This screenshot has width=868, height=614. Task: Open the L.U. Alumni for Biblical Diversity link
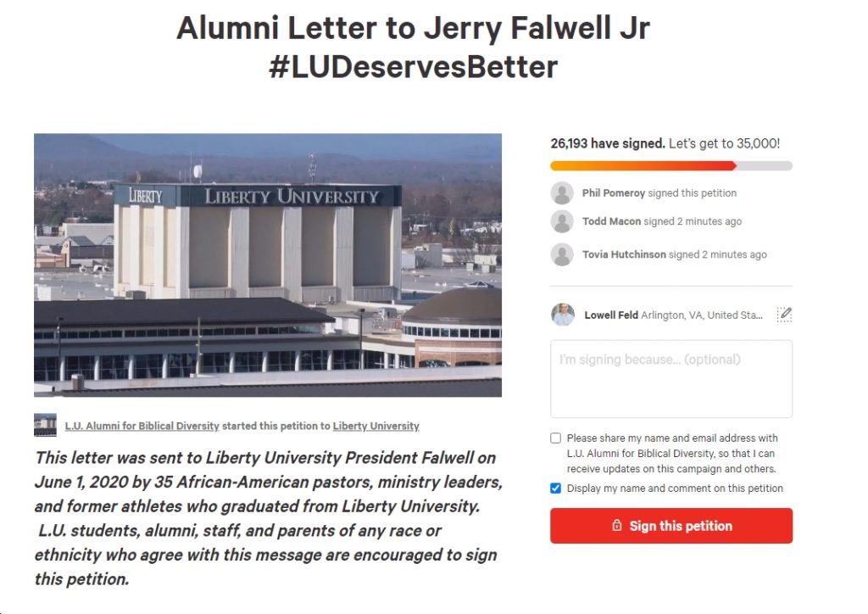(x=142, y=426)
